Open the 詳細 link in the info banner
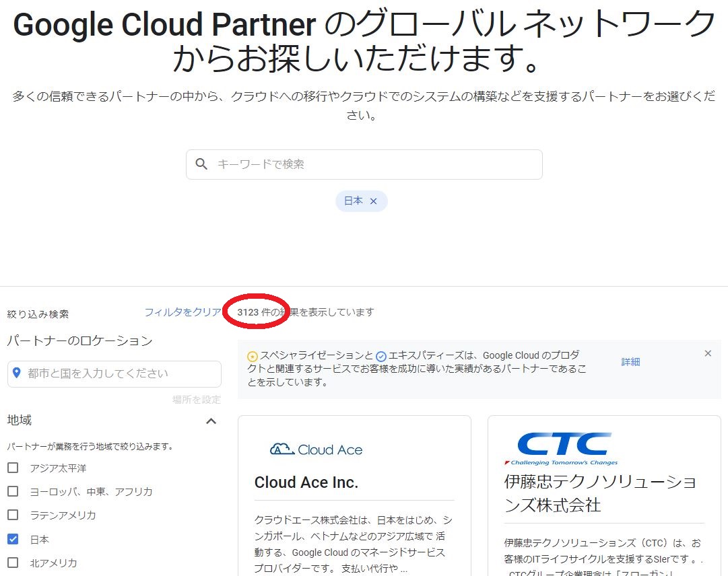Screen dimensions: 728x576 (630, 362)
